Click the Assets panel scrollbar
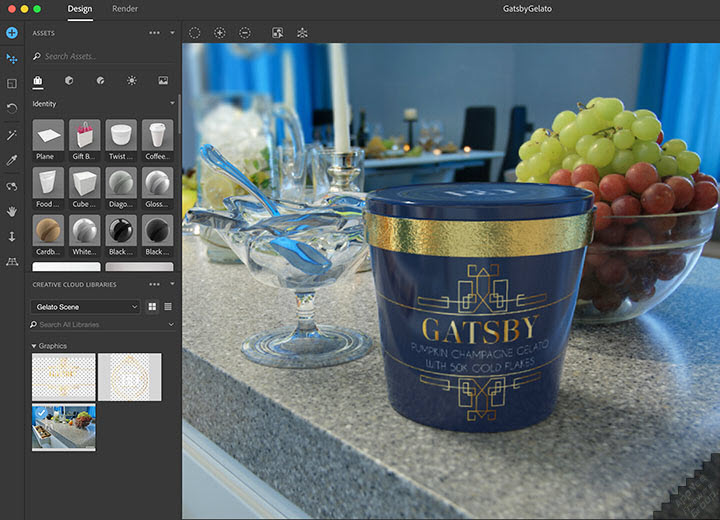 179,115
